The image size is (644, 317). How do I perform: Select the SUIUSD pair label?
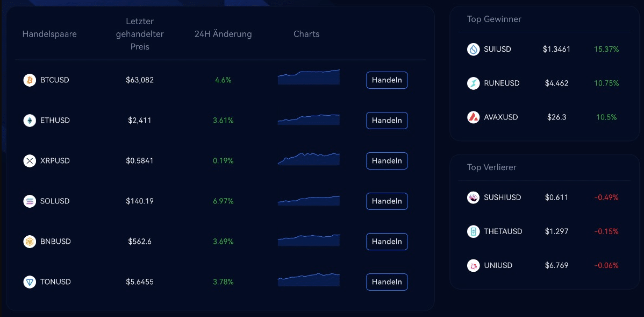497,50
